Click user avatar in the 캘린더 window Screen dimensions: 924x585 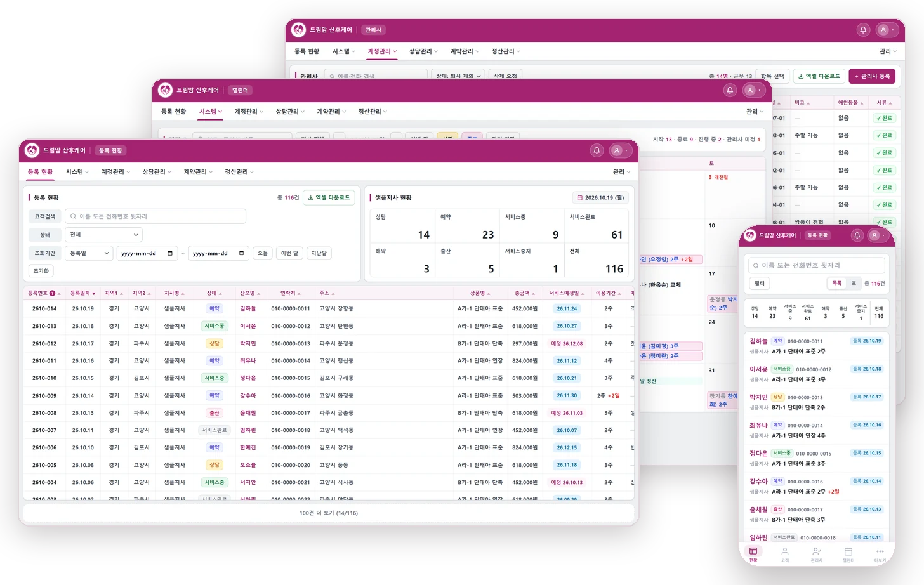click(753, 90)
